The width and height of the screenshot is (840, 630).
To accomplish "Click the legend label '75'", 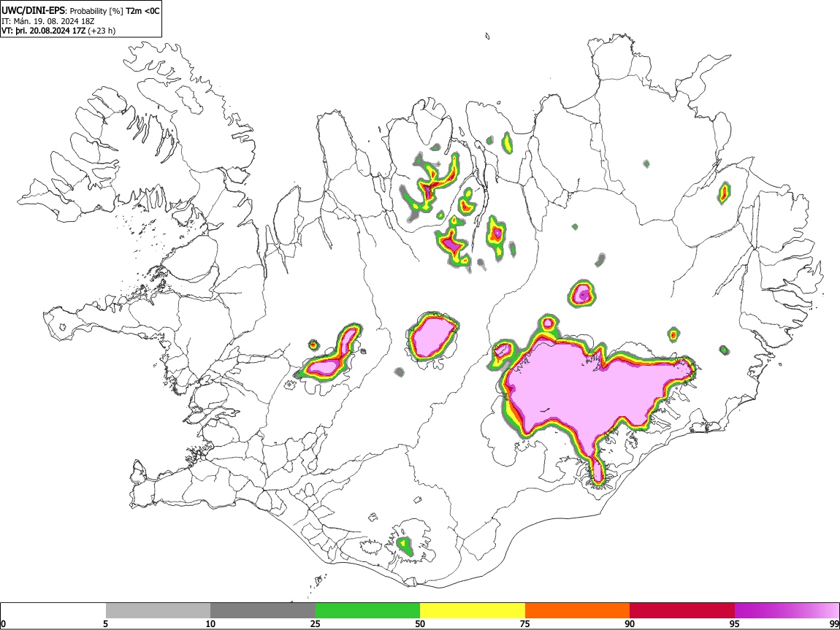I will pyautogui.click(x=524, y=624).
